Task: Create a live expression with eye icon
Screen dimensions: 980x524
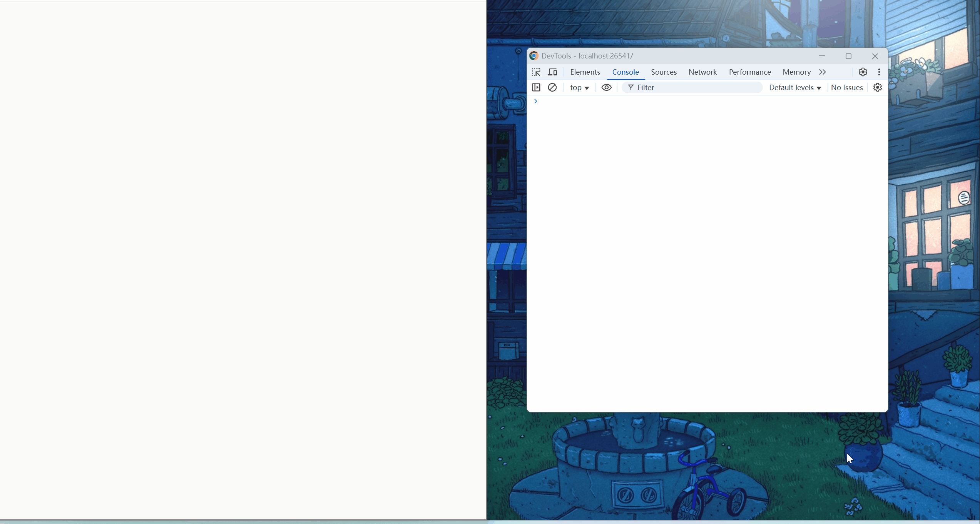Action: pyautogui.click(x=606, y=87)
